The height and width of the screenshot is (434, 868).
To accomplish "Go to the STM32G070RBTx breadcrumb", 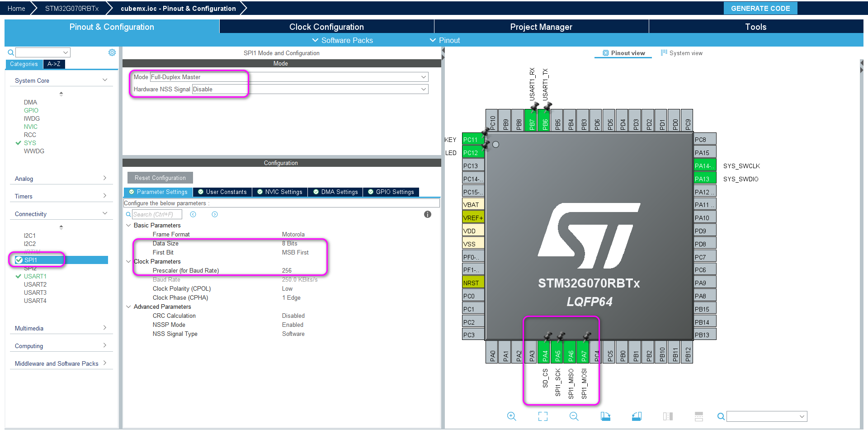I will click(71, 8).
